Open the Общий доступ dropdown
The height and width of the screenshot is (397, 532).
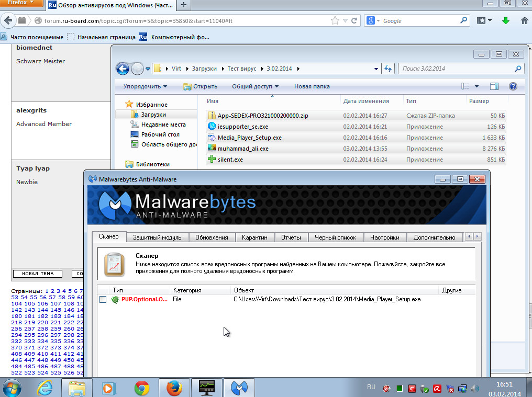click(255, 86)
